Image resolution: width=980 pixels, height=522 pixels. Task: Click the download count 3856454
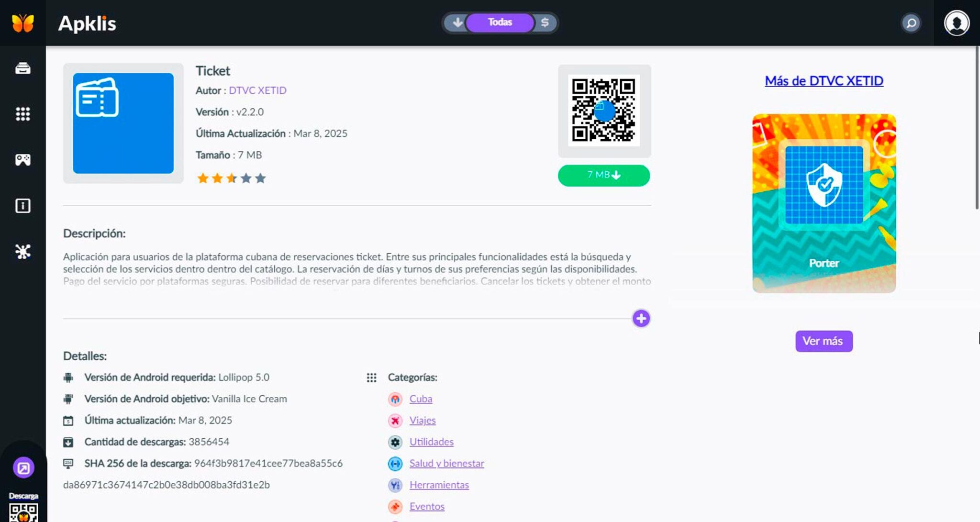(x=209, y=442)
